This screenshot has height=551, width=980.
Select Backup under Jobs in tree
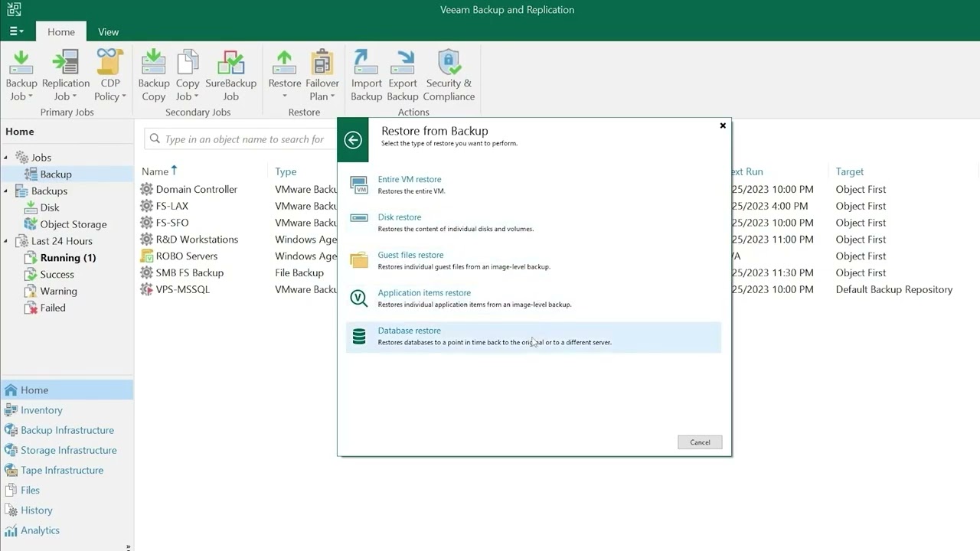pyautogui.click(x=56, y=174)
